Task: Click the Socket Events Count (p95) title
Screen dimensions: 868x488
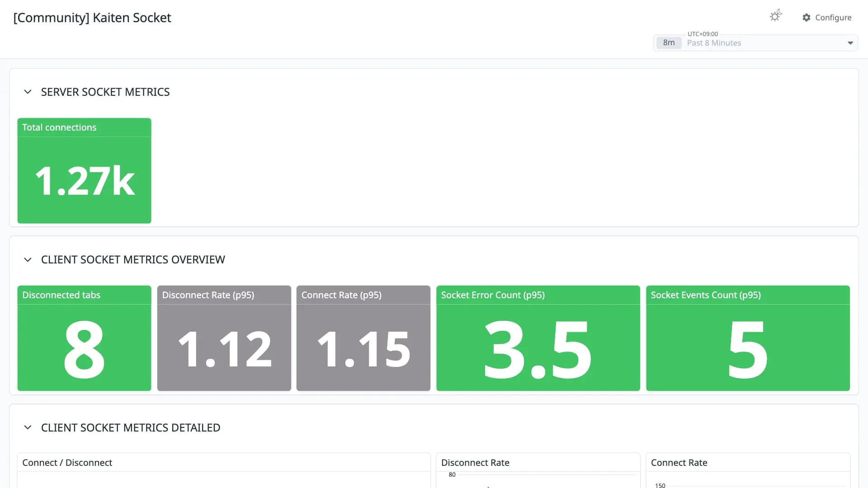Action: click(x=706, y=295)
